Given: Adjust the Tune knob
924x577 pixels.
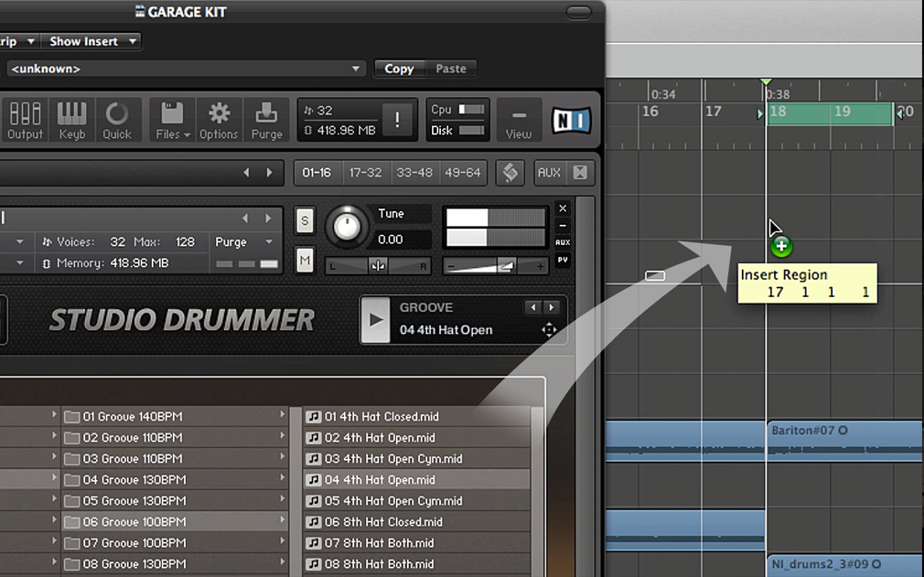Looking at the screenshot, I should pos(347,226).
